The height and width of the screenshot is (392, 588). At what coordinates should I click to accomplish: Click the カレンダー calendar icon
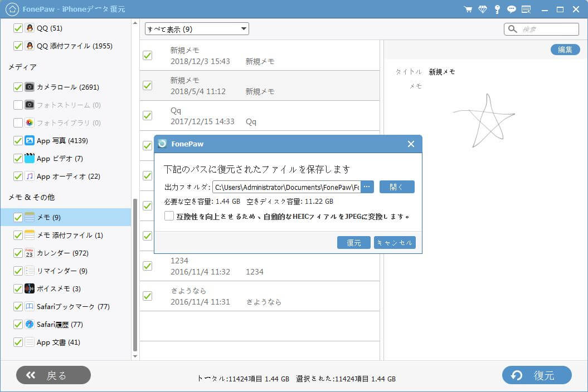point(30,253)
